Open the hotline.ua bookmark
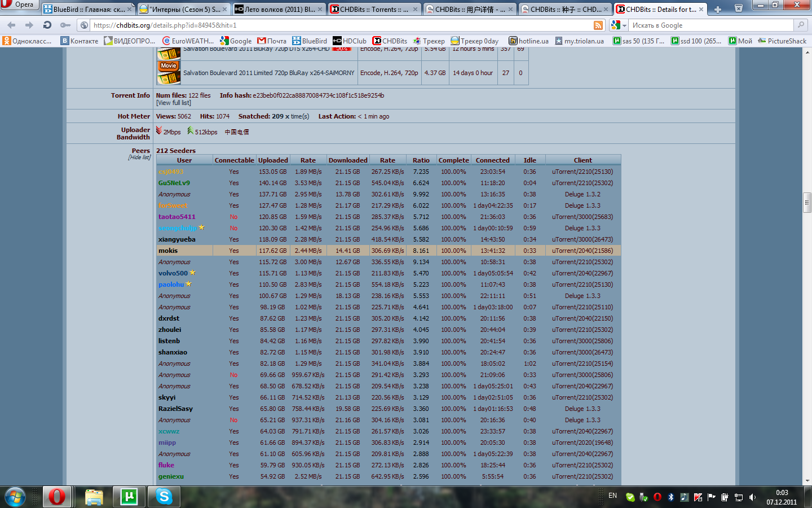The height and width of the screenshot is (508, 812). click(529, 41)
